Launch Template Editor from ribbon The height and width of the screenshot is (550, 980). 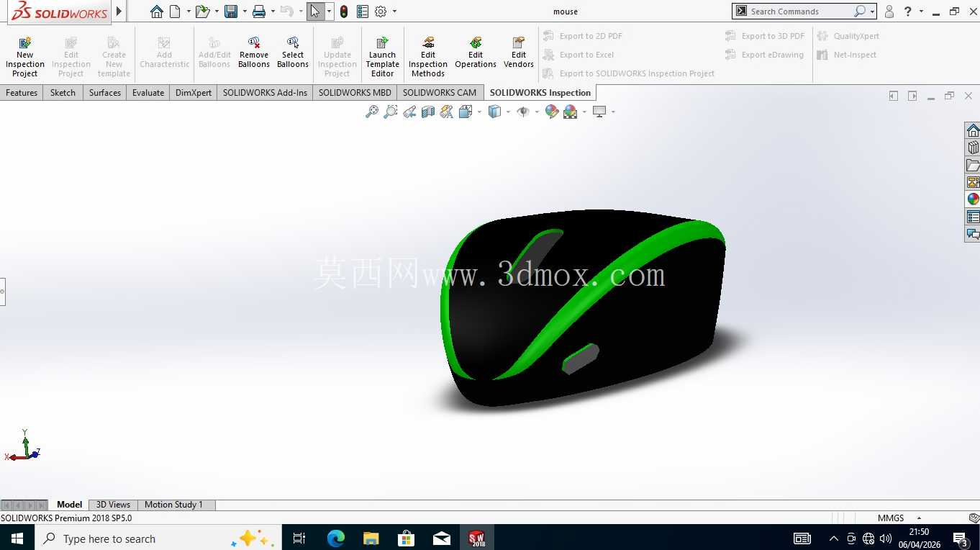pyautogui.click(x=382, y=57)
